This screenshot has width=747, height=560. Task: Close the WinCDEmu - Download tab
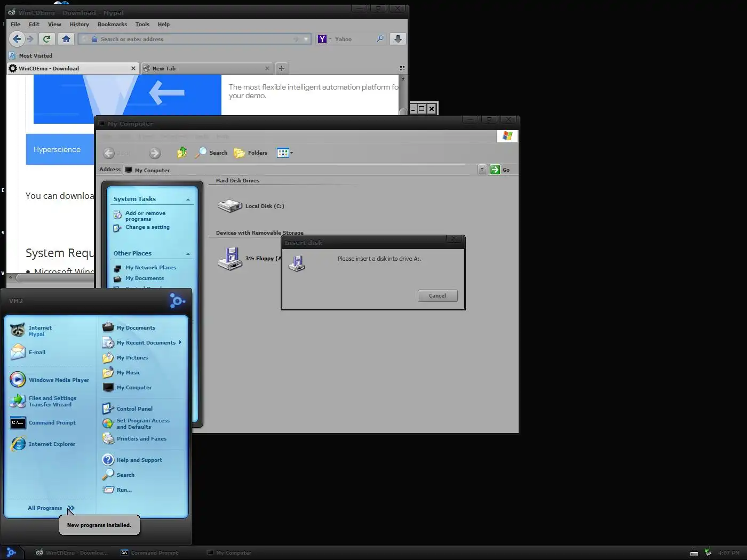133,68
